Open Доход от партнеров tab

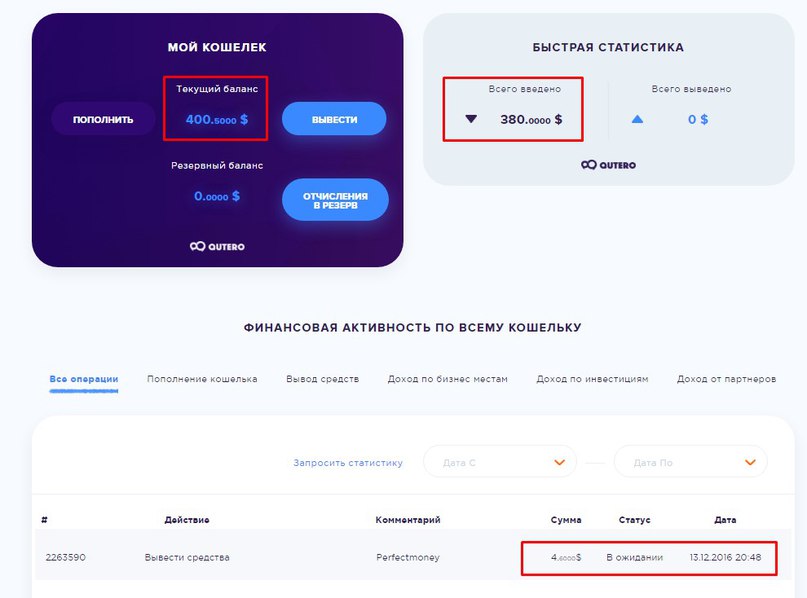tap(726, 379)
